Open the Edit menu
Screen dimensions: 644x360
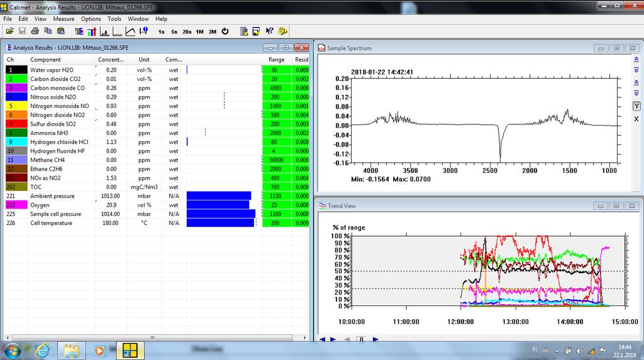[23, 19]
